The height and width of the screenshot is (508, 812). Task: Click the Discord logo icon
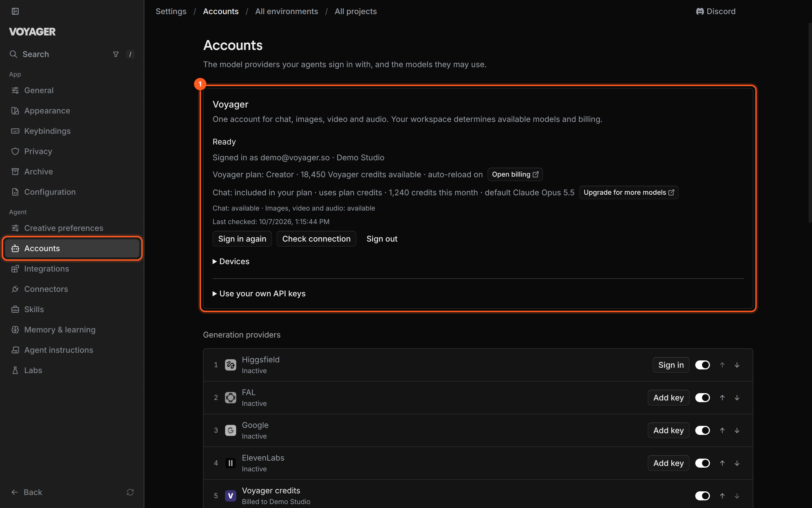pos(700,11)
